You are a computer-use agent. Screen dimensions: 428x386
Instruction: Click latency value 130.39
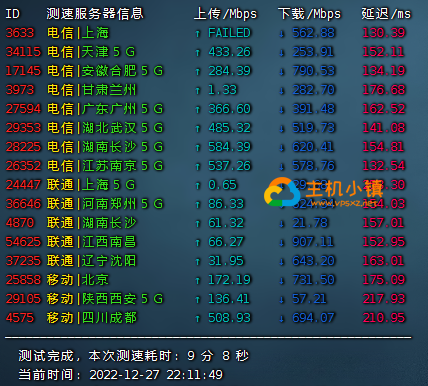(384, 33)
